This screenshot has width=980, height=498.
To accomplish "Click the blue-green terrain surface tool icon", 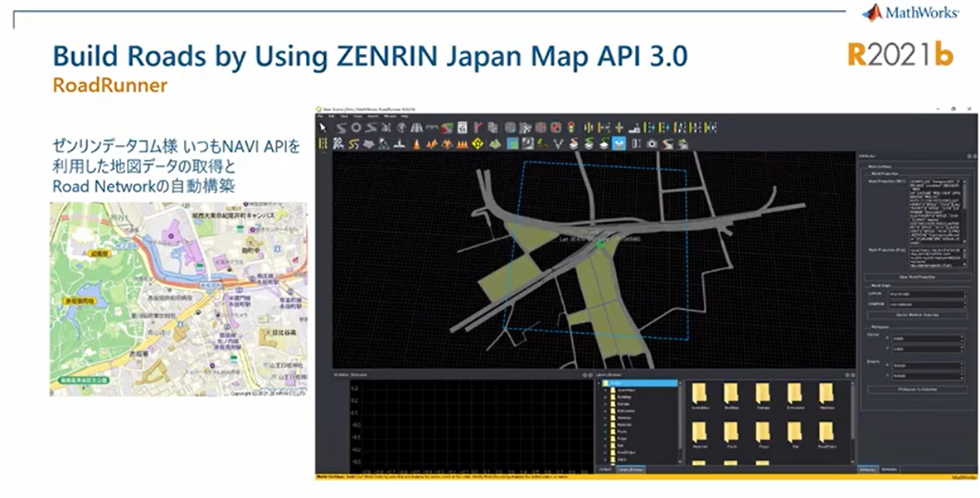I will 513,144.
